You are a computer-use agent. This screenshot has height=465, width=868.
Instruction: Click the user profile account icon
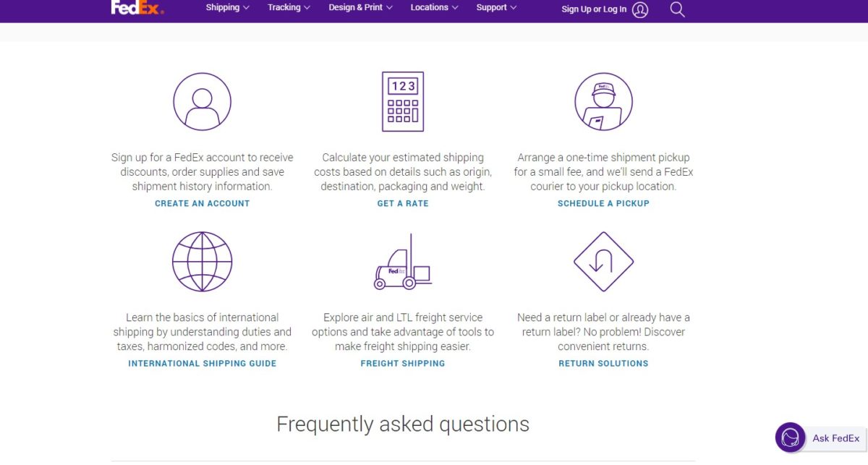[x=639, y=9]
